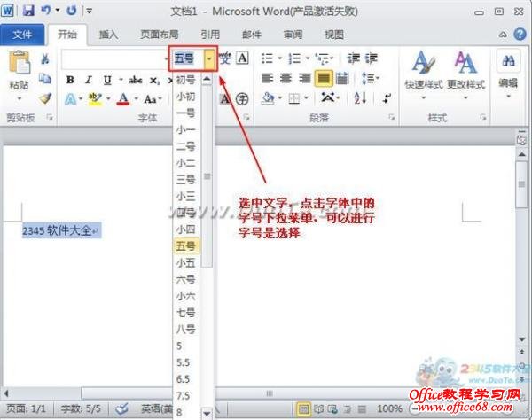Switch to the Mailings tab
532x420 pixels.
click(x=252, y=35)
